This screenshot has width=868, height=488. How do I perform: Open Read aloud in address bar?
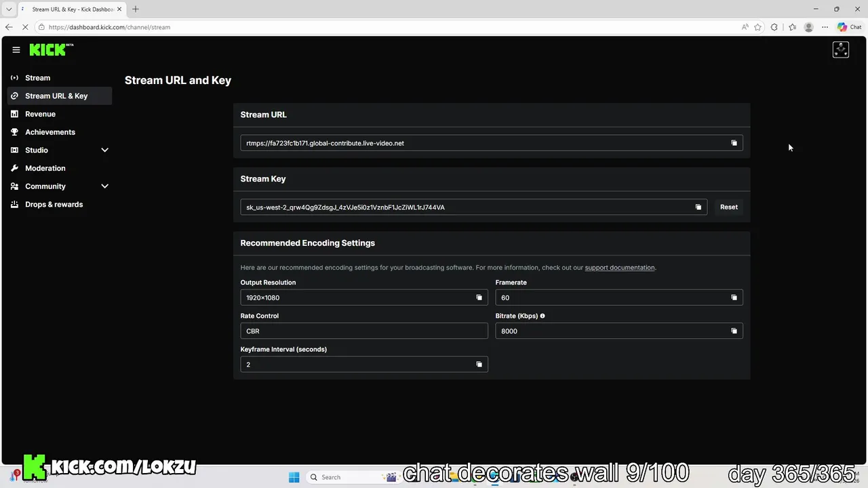pos(745,27)
